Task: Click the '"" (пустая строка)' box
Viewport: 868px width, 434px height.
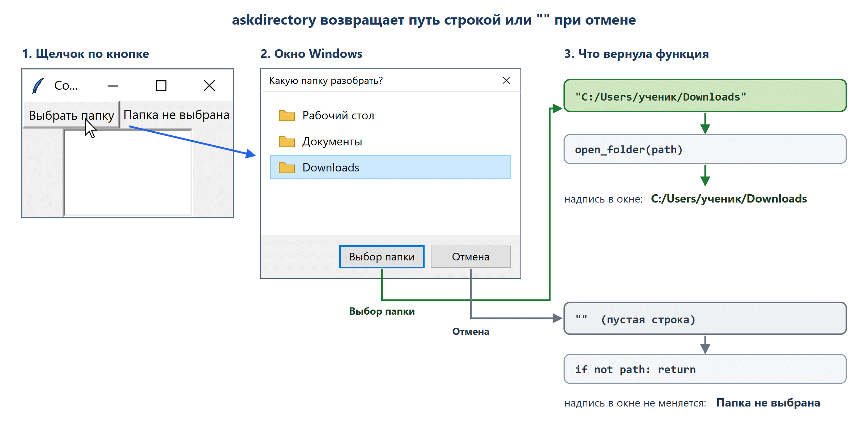Action: pyautogui.click(x=705, y=318)
